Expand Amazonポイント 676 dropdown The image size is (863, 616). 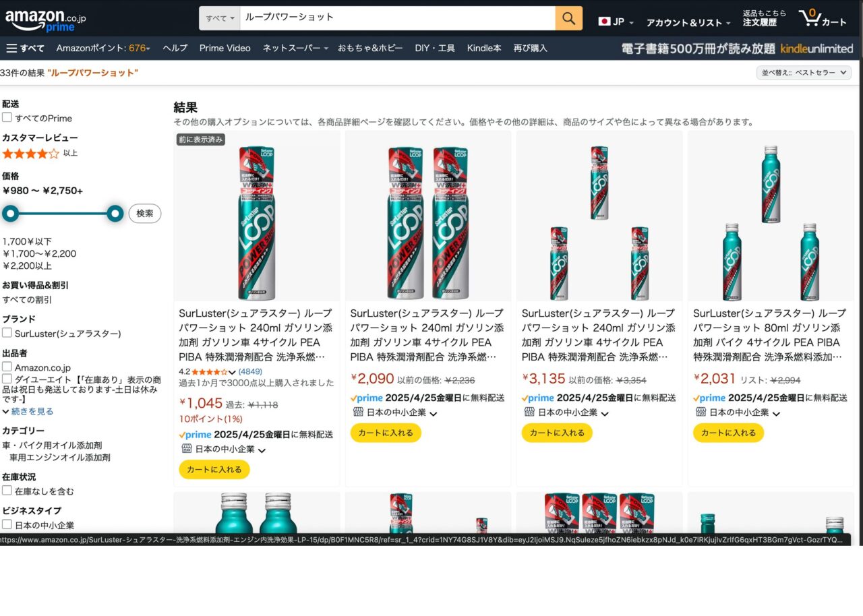click(x=103, y=48)
